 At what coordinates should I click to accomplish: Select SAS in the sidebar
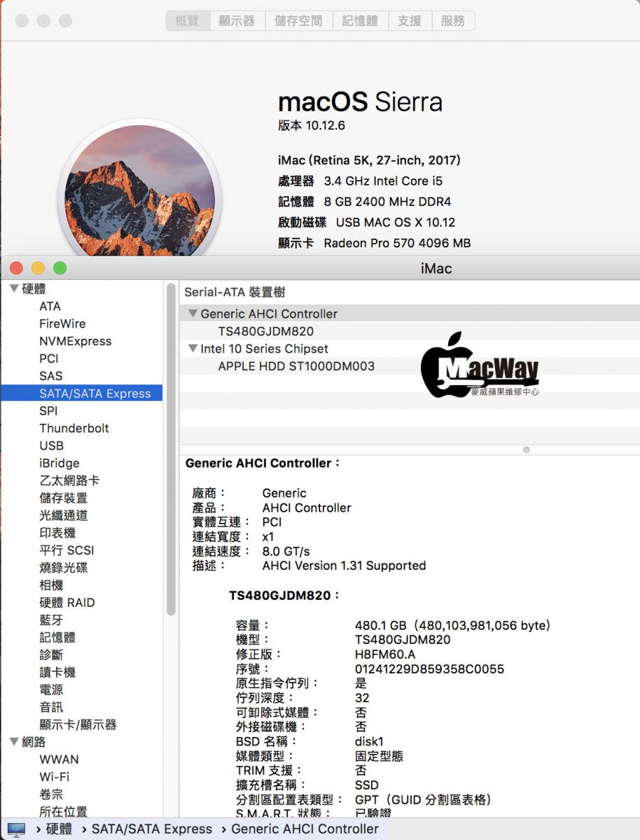click(x=51, y=376)
